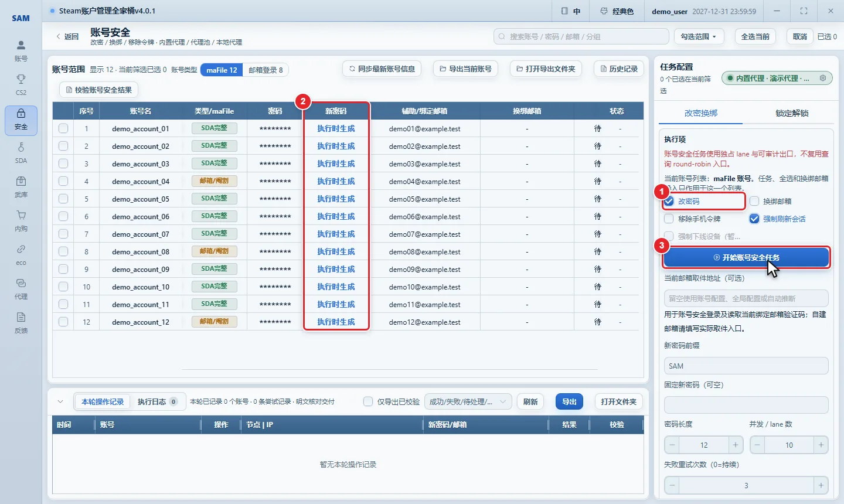Open the 代理 proxy sidebar section
The image size is (844, 504).
[21, 289]
